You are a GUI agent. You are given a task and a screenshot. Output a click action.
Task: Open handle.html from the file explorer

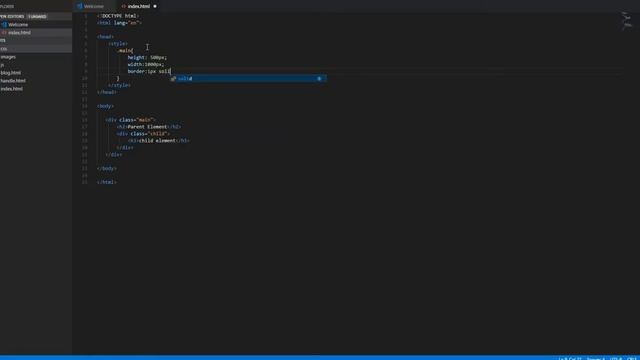click(x=13, y=81)
